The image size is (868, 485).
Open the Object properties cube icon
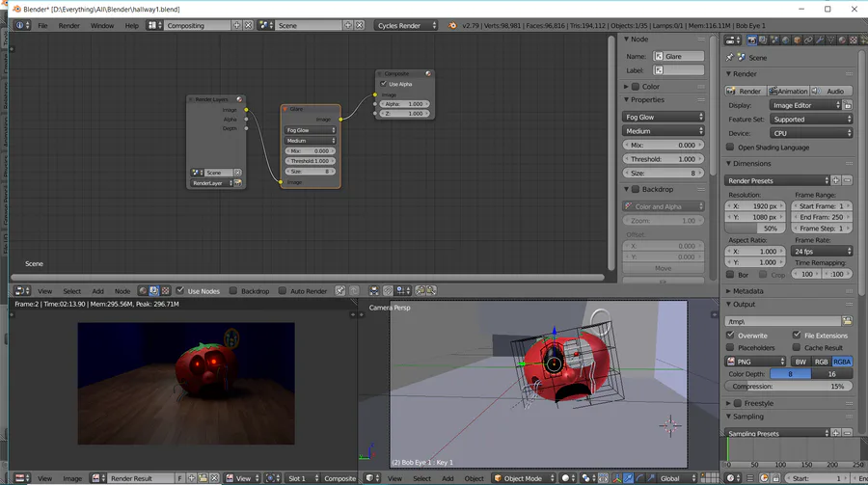click(797, 40)
